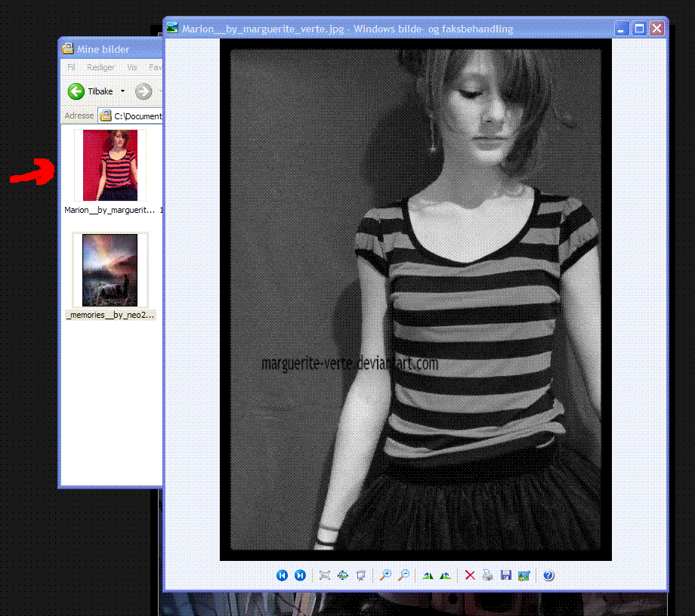Open the Tilbake history dropdown arrow
Viewport: 695px width, 616px height.
coord(123,91)
